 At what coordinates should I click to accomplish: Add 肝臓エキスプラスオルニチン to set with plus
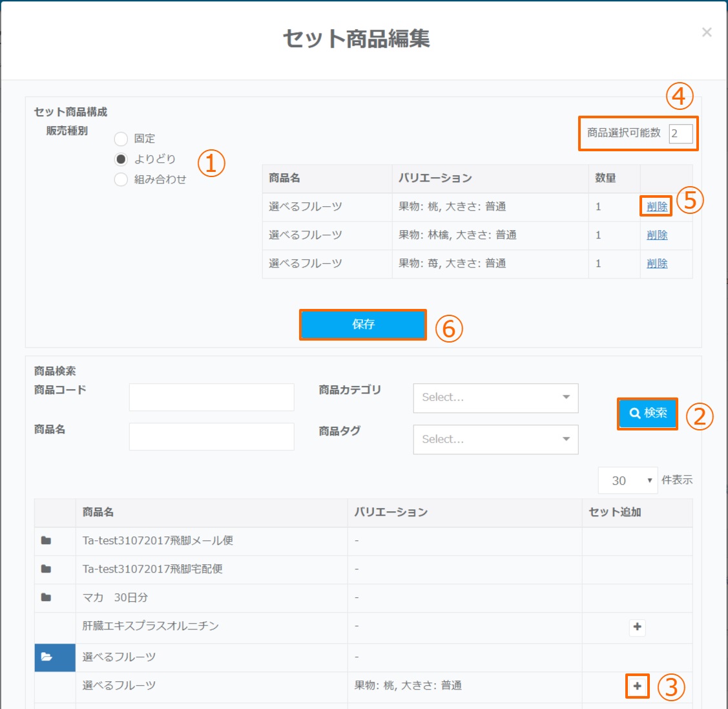tap(637, 627)
